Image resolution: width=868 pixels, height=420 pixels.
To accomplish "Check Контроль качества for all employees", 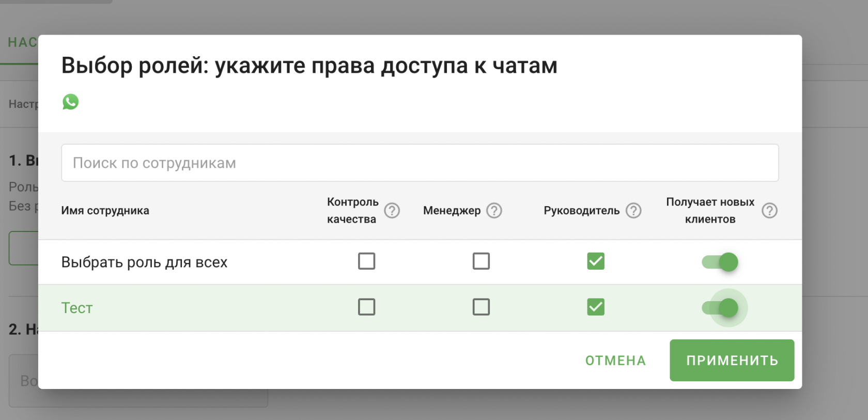I will pyautogui.click(x=366, y=261).
